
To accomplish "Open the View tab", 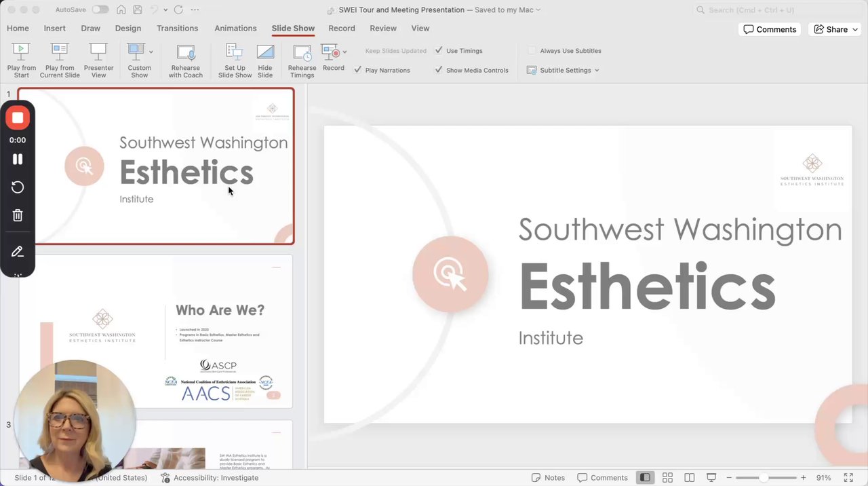I will [420, 29].
